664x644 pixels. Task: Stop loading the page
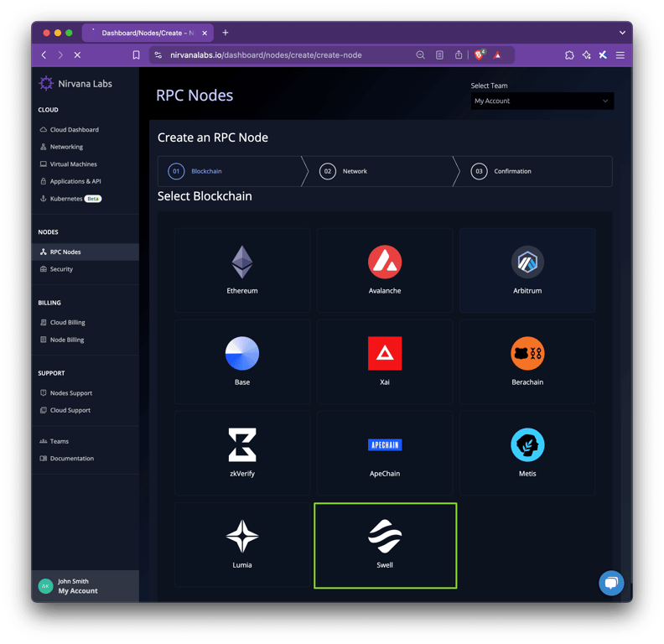coord(77,55)
